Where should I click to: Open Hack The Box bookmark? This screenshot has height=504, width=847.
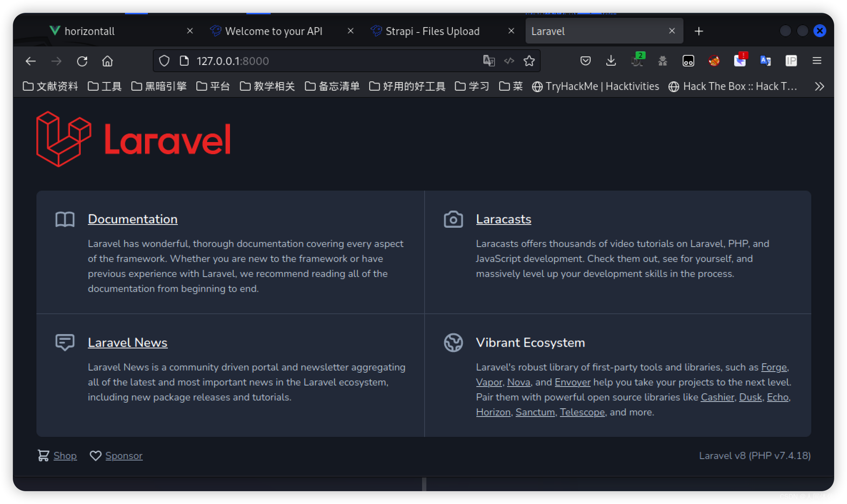(x=733, y=86)
